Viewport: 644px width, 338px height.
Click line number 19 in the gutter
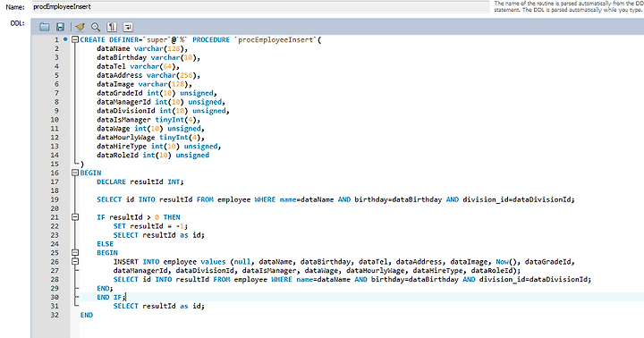point(55,199)
